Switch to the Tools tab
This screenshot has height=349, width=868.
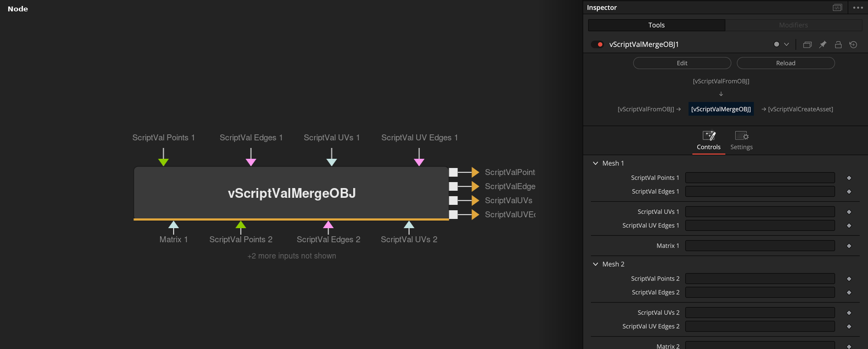click(656, 25)
